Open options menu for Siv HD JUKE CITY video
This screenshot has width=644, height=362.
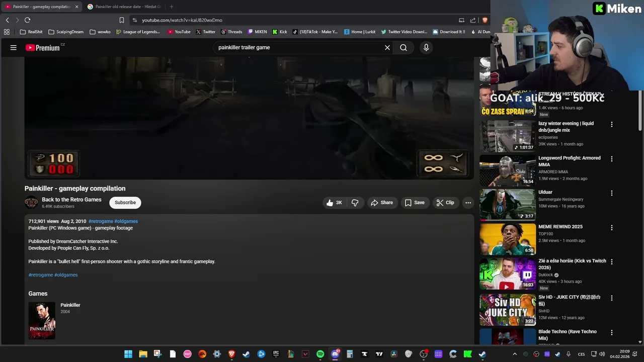[612, 298]
